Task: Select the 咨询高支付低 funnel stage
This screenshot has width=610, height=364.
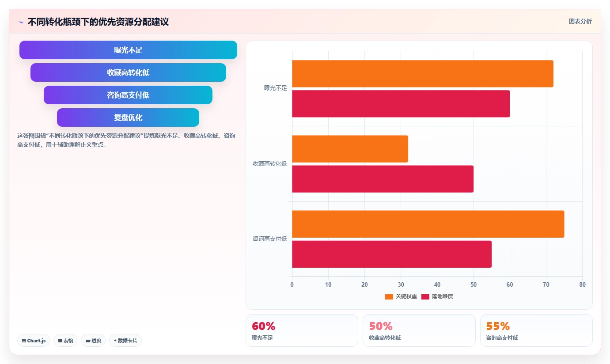Action: point(128,95)
